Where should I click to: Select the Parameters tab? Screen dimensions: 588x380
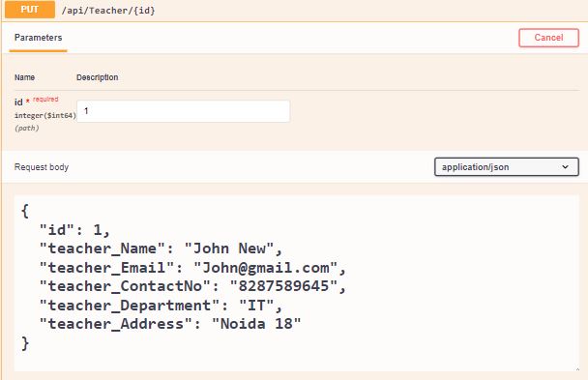pos(39,38)
